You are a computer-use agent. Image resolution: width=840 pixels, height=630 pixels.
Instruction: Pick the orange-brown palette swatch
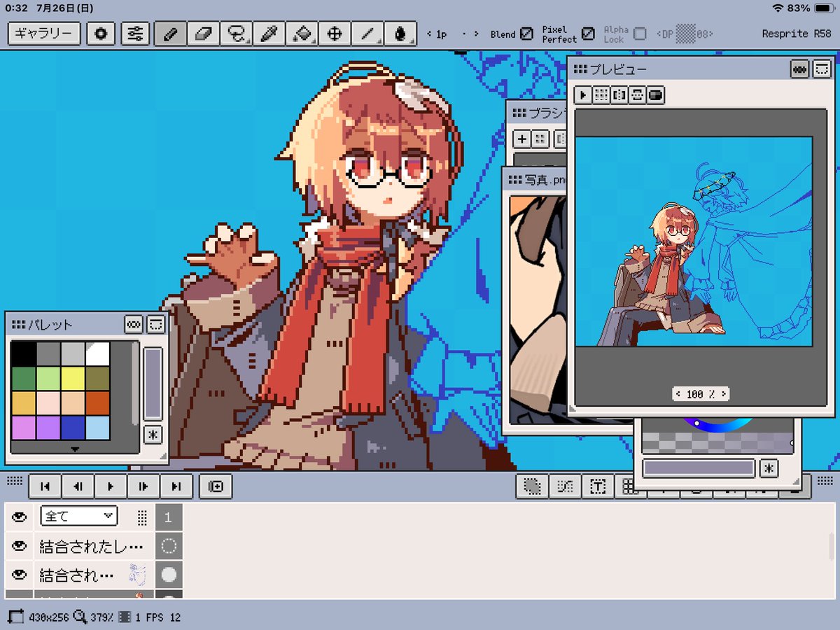click(98, 403)
